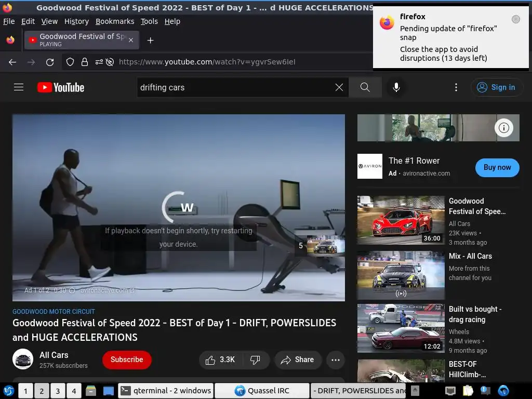Image resolution: width=532 pixels, height=399 pixels.
Task: Open network tray icon
Action: tap(450, 391)
